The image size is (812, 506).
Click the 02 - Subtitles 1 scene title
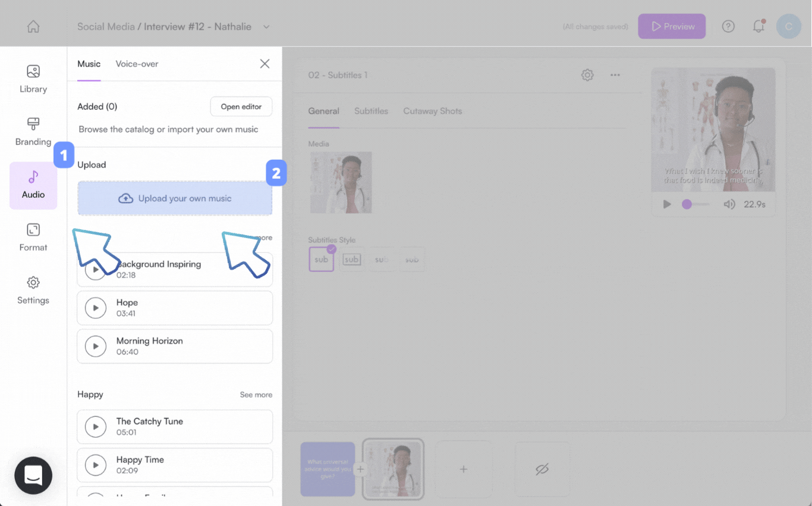(338, 75)
